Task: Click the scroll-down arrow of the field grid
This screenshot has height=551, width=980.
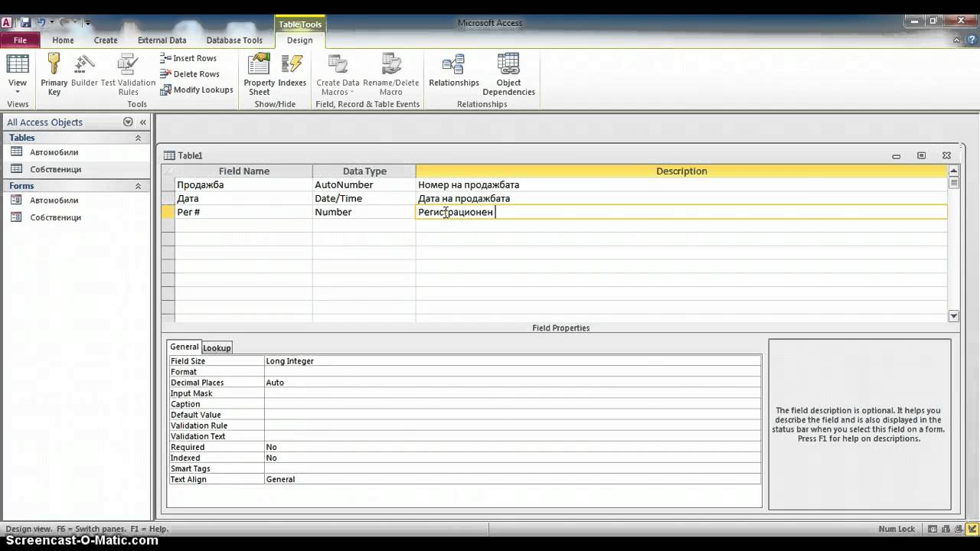Action: point(953,316)
